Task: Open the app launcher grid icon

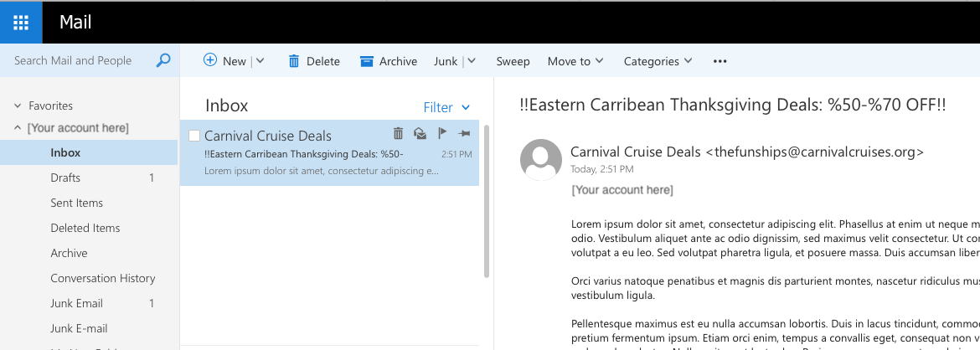Action: click(x=21, y=22)
